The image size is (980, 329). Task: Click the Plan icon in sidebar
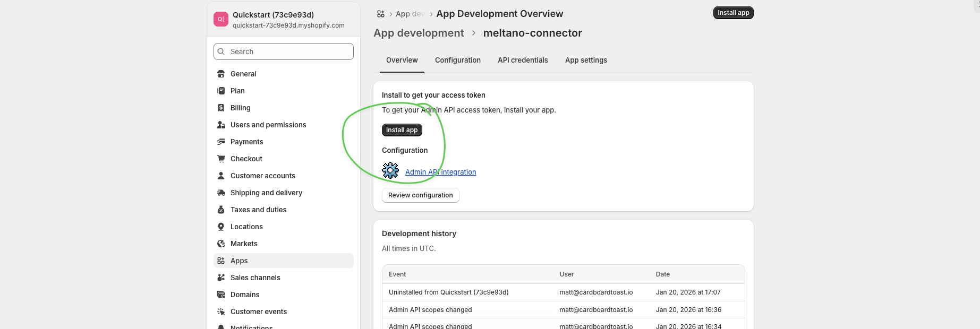[x=221, y=91]
